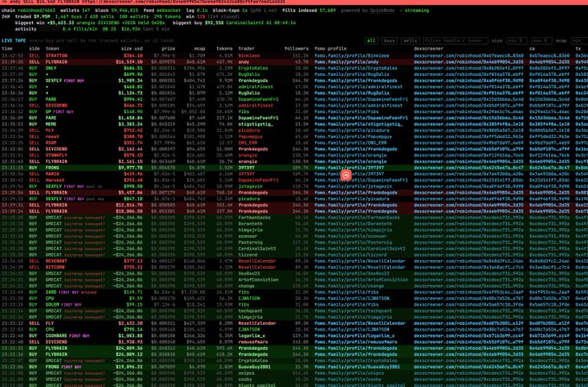Click trader name loganlim_x
The width and height of the screenshot is (588, 387).
[252, 336]
